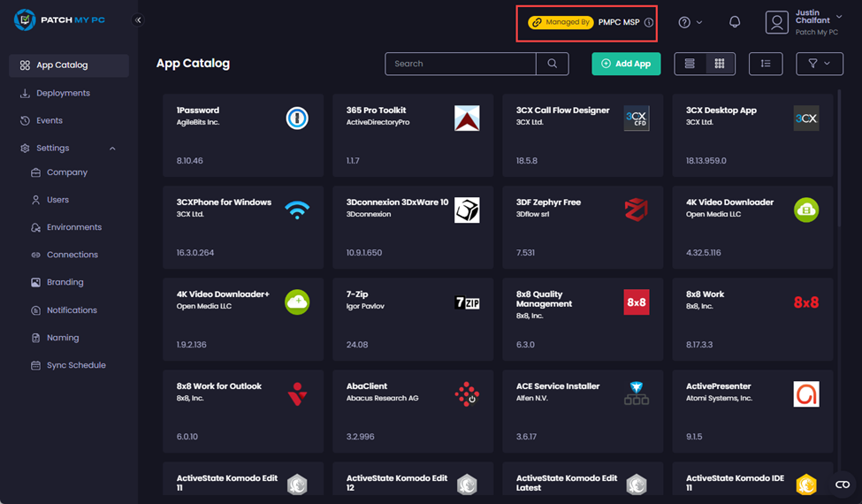Collapse the Settings menu section
The width and height of the screenshot is (862, 504).
pos(112,149)
